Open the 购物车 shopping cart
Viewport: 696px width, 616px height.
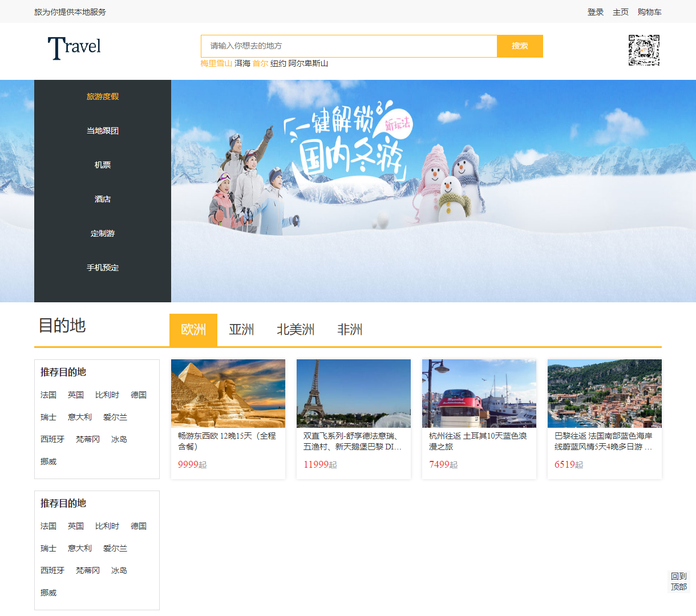click(650, 11)
